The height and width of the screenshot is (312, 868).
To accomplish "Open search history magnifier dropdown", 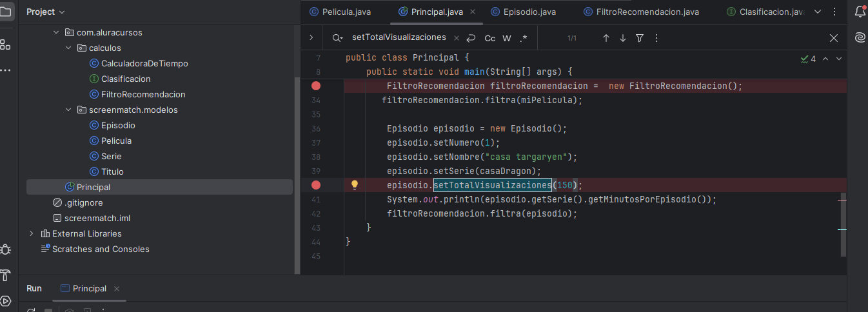I will pos(337,38).
